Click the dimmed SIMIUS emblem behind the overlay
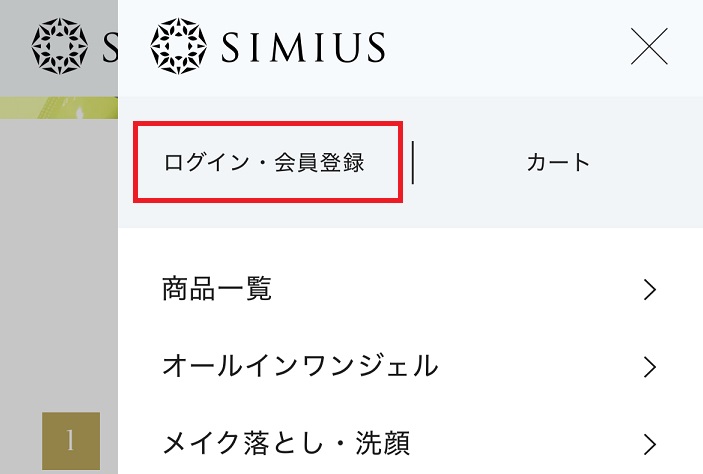Image resolution: width=703 pixels, height=474 pixels. point(60,46)
